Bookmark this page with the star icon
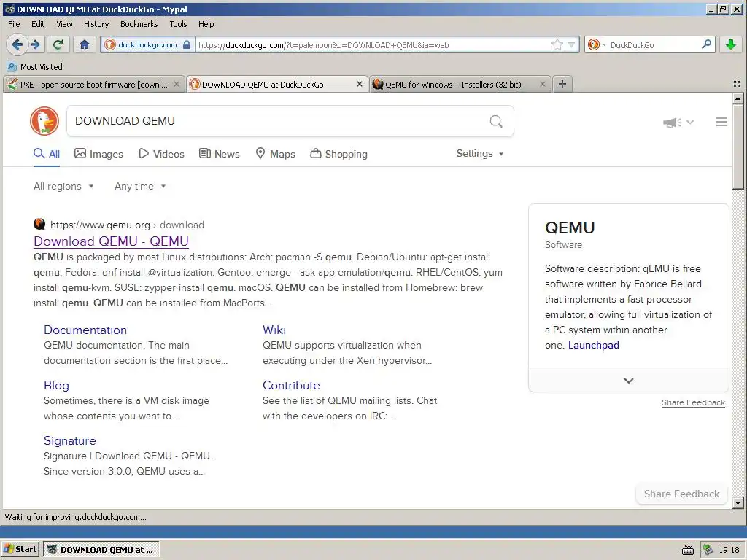747x560 pixels. (557, 44)
